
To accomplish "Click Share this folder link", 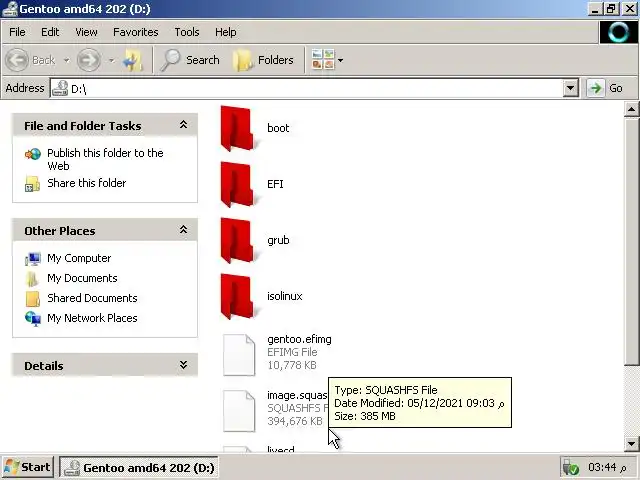I will click(87, 183).
